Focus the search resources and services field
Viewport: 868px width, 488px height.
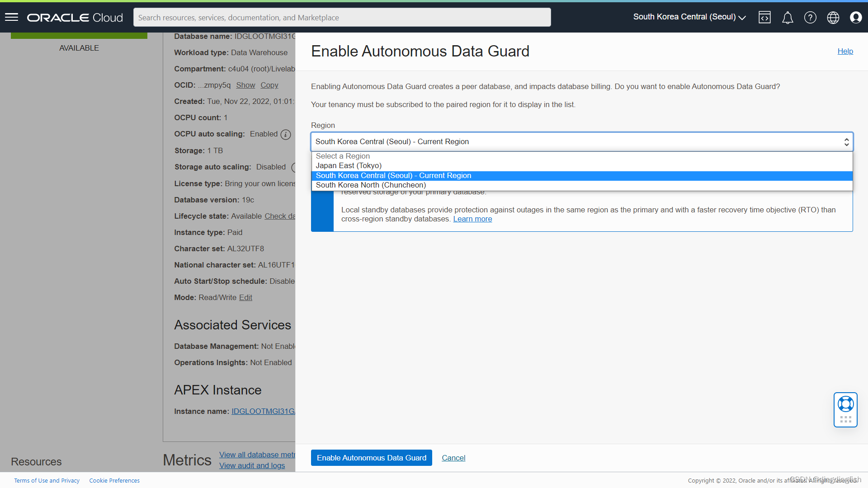tap(342, 17)
